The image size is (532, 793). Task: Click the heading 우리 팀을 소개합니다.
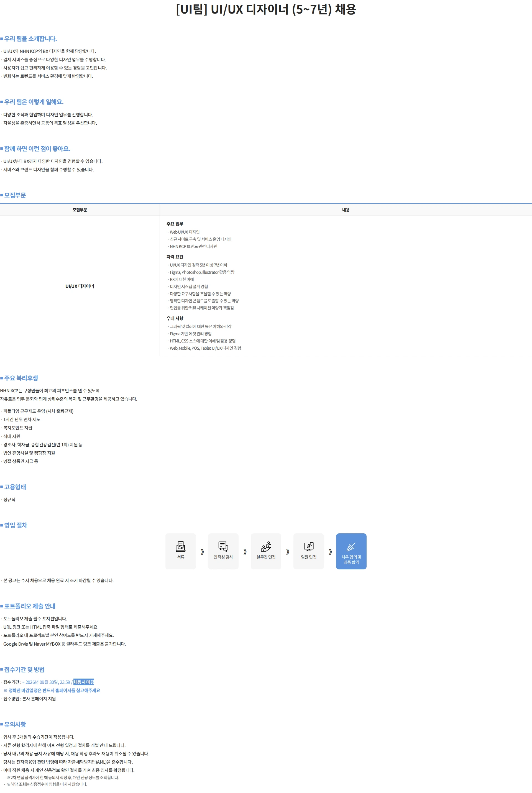click(x=30, y=39)
